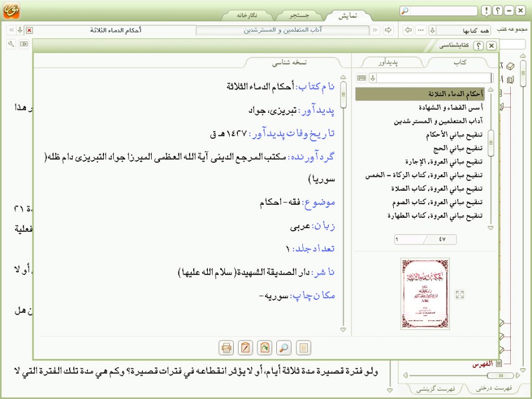Click the clipboard with pencil icon
The height and width of the screenshot is (399, 532).
pyautogui.click(x=245, y=348)
